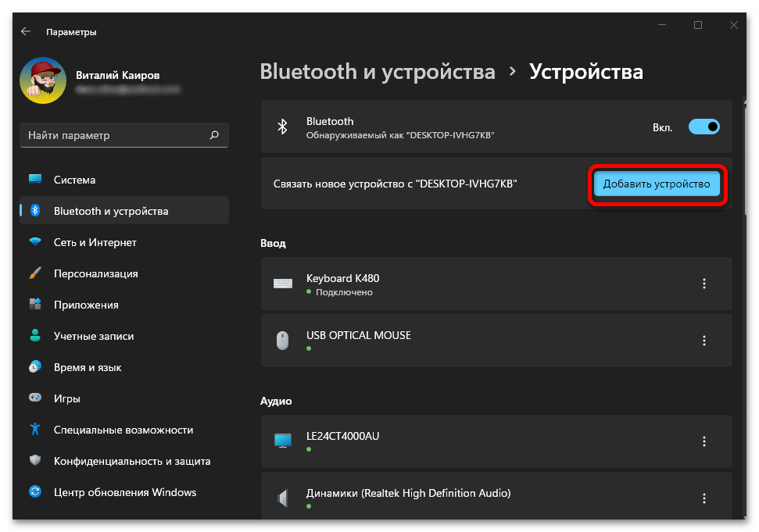Image resolution: width=759 pixels, height=532 pixels.
Task: Click the Виталий Каиров account name
Action: click(117, 75)
